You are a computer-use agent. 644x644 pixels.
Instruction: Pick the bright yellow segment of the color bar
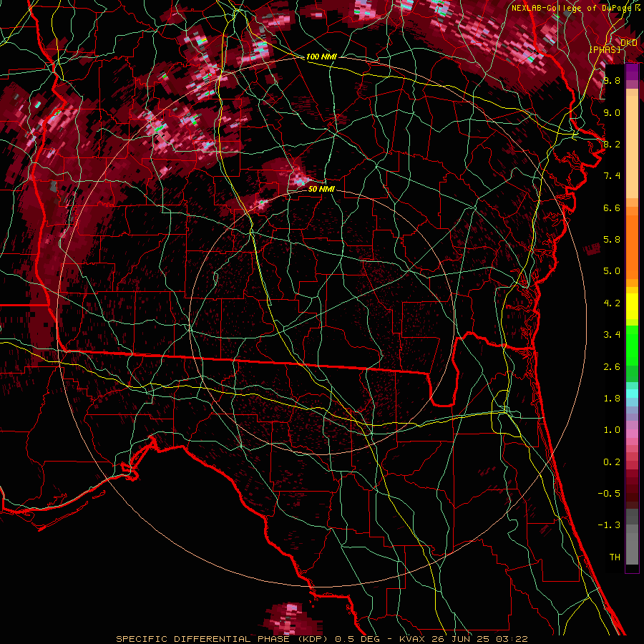tap(632, 306)
